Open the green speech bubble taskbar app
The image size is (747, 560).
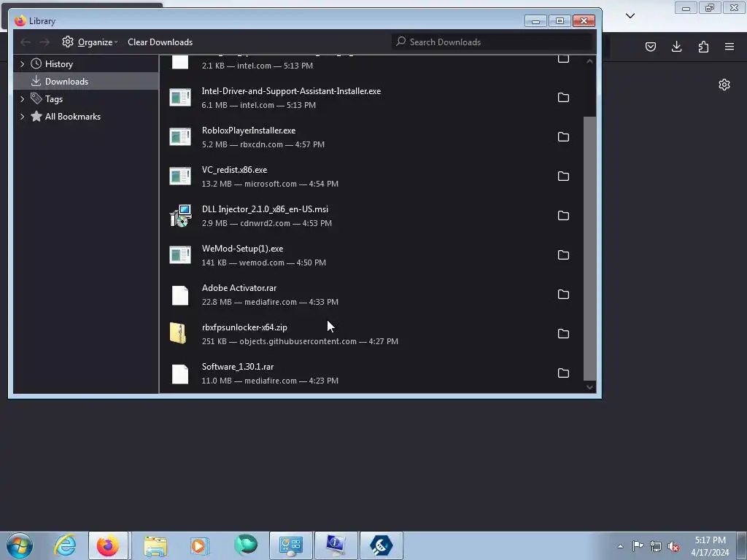pos(246,545)
